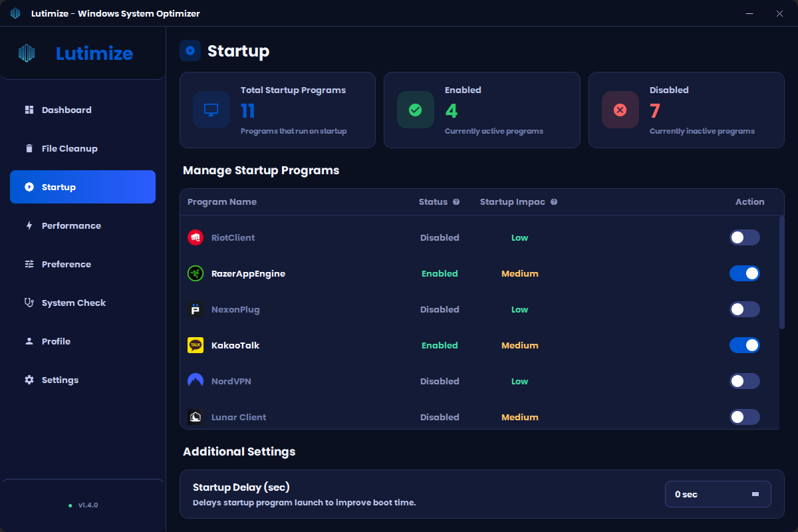Click the RiotClient program icon
The height and width of the screenshot is (532, 798).
click(196, 237)
